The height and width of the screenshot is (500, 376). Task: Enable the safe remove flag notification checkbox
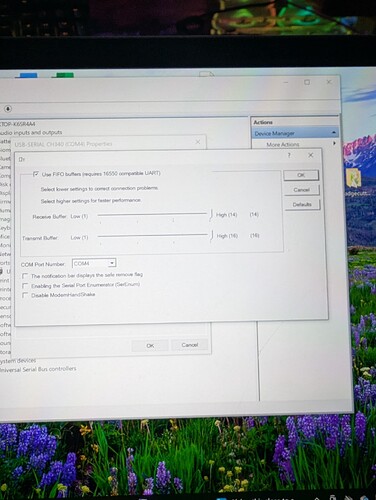pyautogui.click(x=25, y=276)
